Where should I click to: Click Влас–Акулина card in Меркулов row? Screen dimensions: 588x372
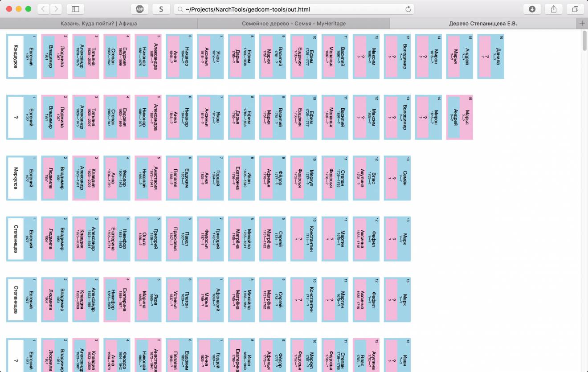click(366, 178)
